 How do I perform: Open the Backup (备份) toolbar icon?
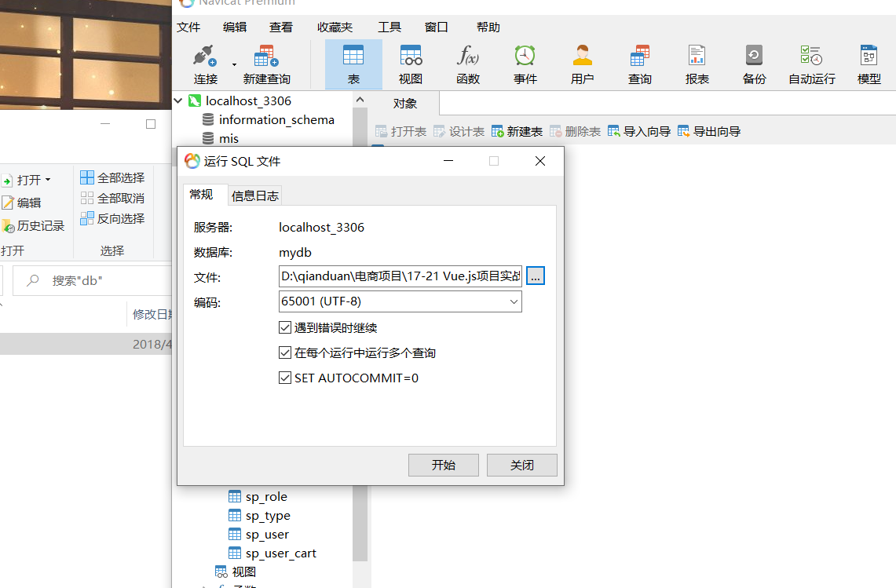tap(754, 57)
